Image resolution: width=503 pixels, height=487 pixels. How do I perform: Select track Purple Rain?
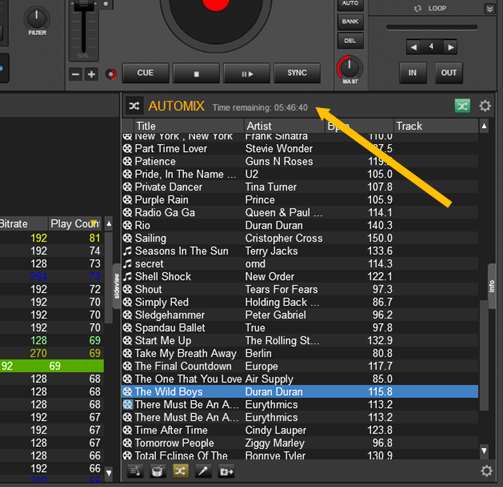(x=300, y=200)
